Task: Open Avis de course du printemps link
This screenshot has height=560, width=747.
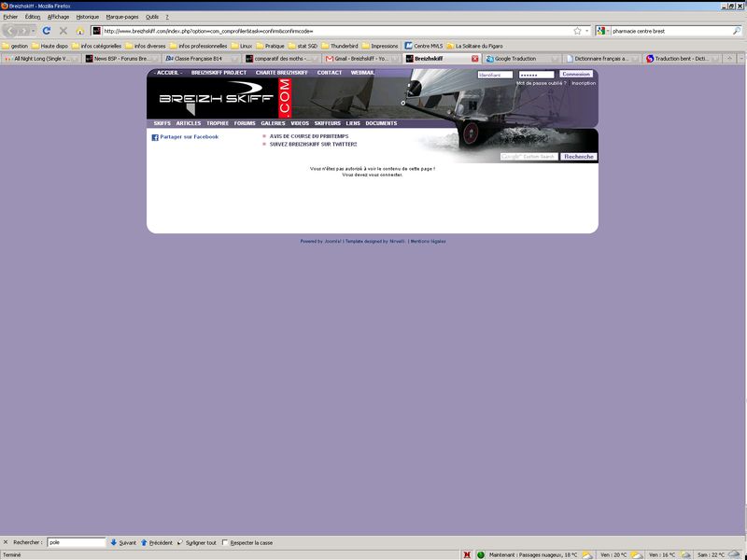Action: click(309, 136)
